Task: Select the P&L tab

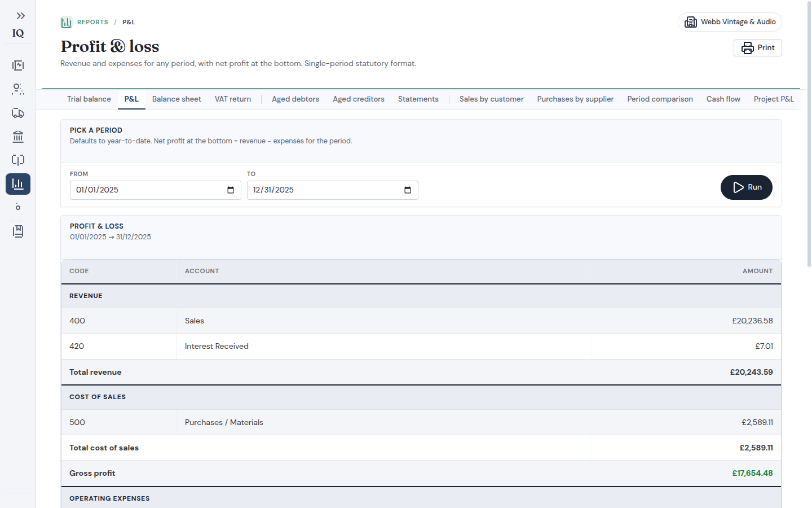Action: pos(131,99)
